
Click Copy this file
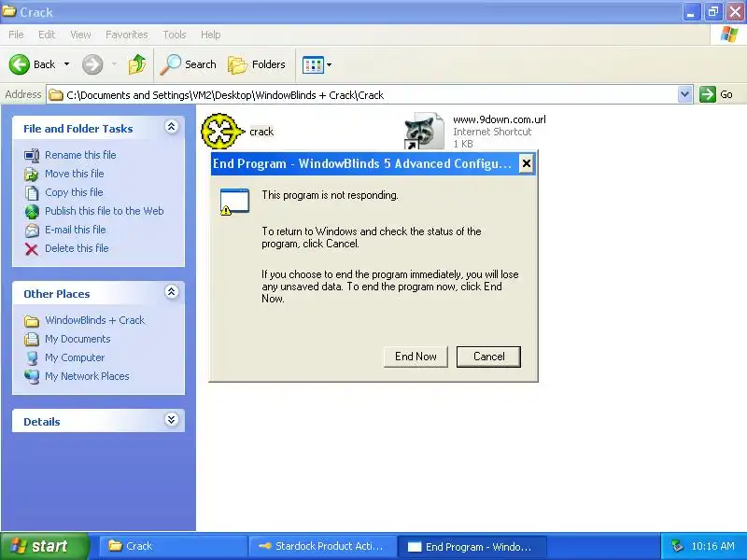(74, 192)
